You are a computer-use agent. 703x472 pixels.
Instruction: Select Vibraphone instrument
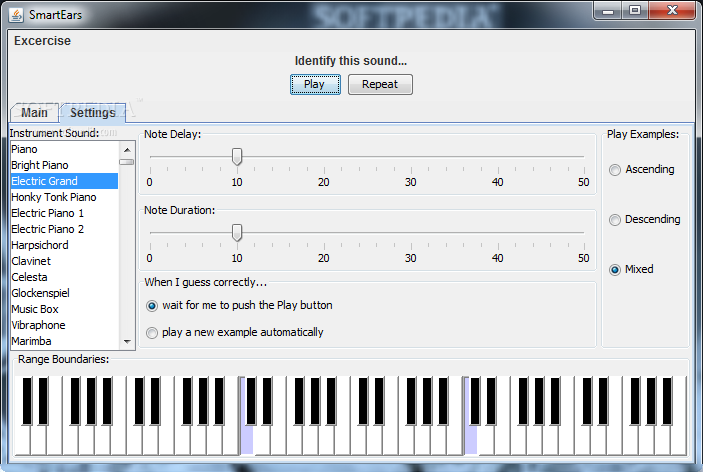65,325
